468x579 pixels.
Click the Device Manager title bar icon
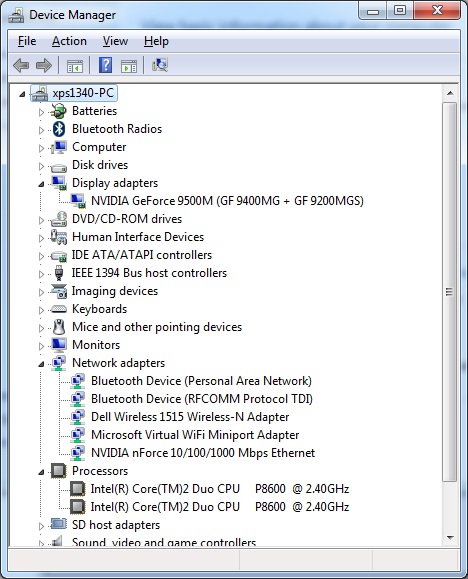click(x=16, y=16)
